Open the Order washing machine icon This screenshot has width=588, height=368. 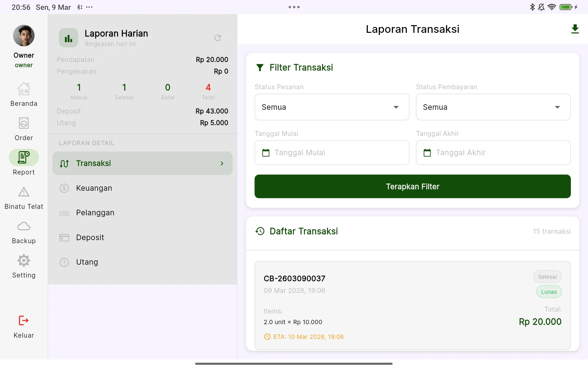(24, 123)
